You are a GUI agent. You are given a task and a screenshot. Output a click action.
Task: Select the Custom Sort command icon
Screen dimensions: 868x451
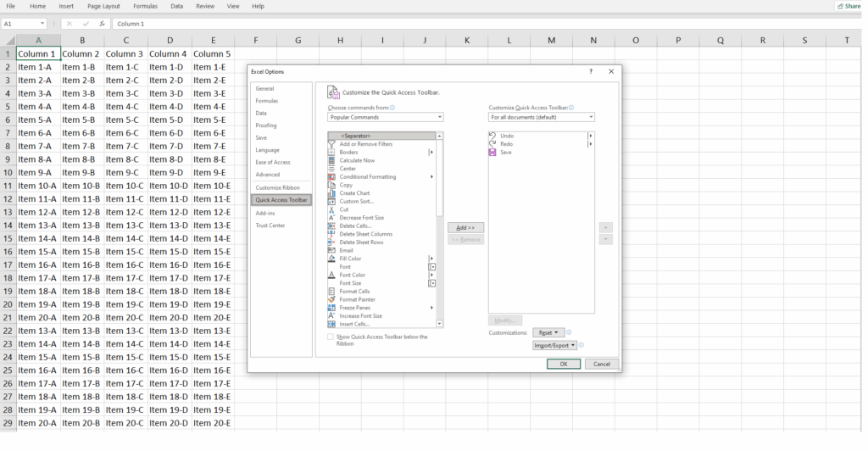331,202
